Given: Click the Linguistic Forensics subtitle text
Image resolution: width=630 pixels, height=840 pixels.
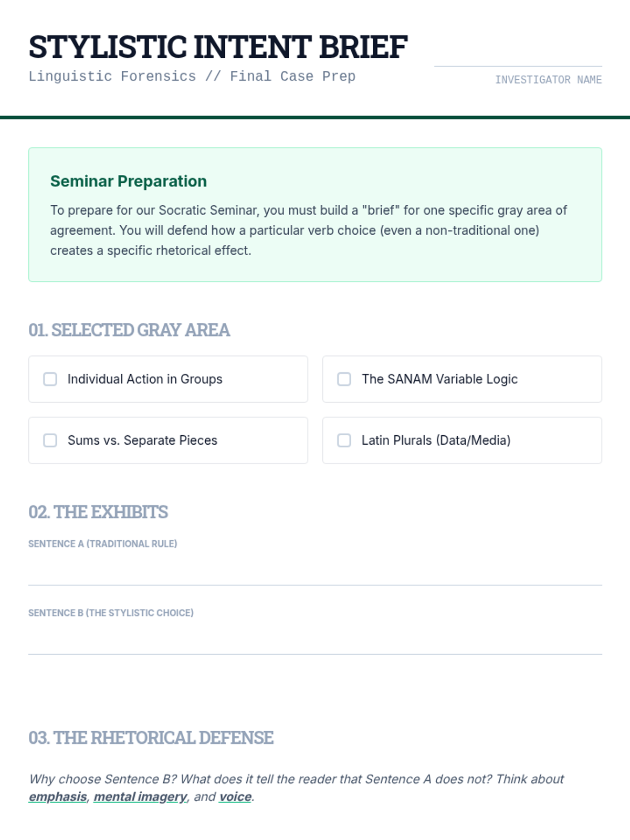Looking at the screenshot, I should tap(192, 77).
